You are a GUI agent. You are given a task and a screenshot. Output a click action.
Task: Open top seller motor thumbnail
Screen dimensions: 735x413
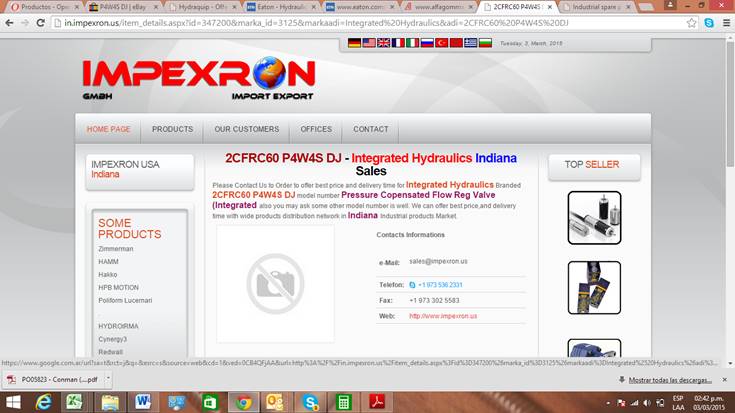coord(594,218)
